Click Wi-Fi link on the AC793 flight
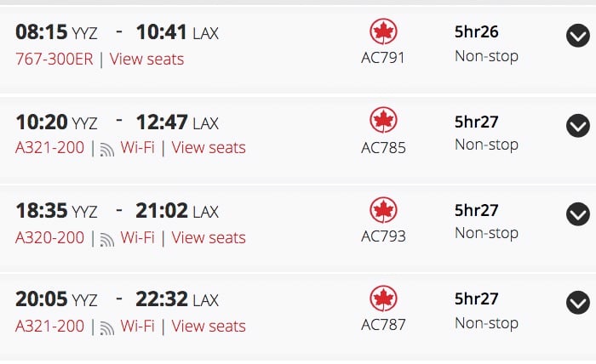Viewport: 596px width, 364px height. tap(138, 237)
